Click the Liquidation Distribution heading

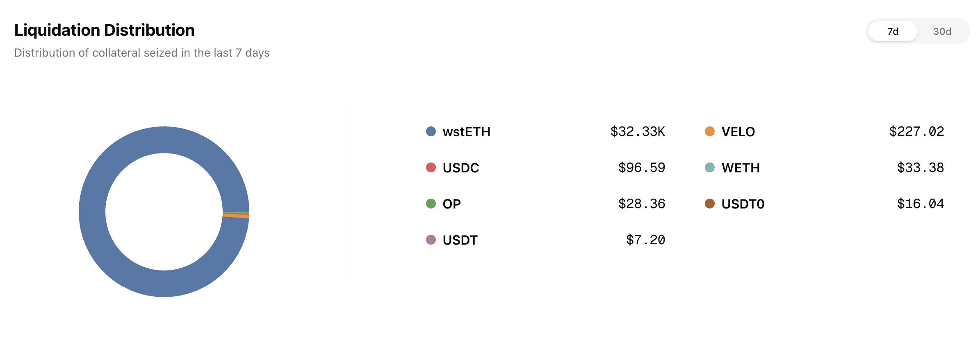click(104, 30)
